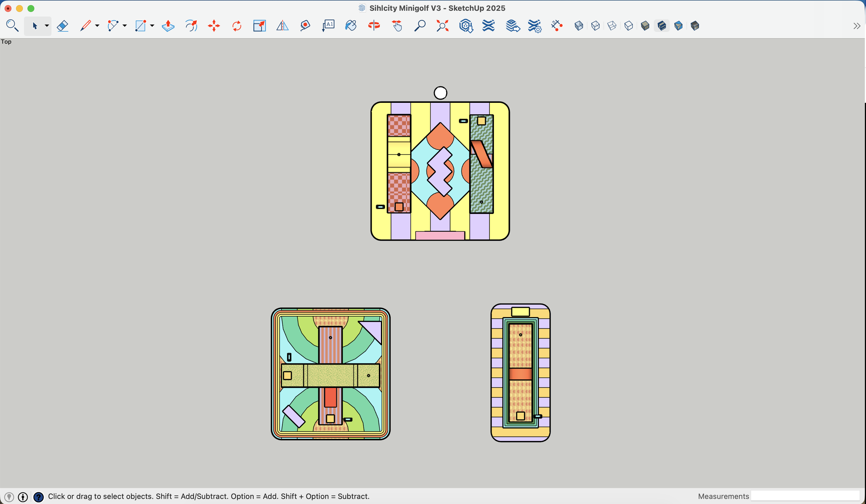Toggle X-Ray face style

[578, 26]
